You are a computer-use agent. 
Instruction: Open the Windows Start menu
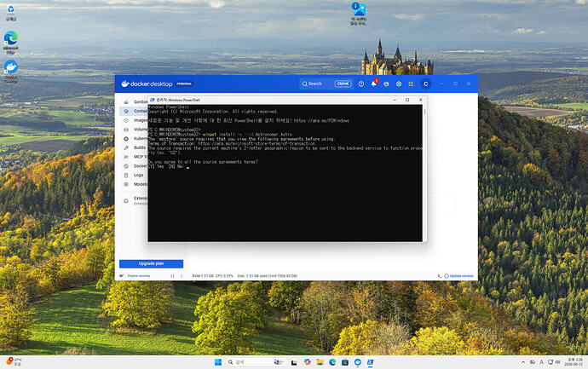218,362
